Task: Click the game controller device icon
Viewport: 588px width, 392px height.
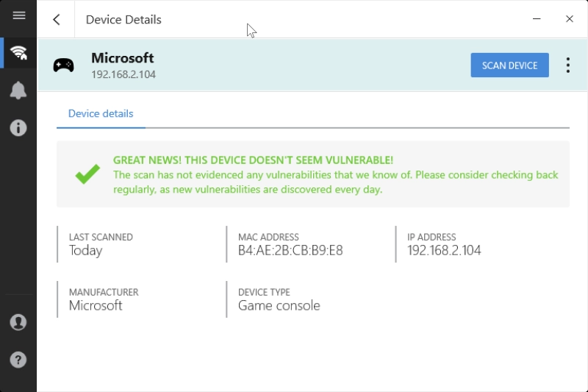Action: coord(64,65)
